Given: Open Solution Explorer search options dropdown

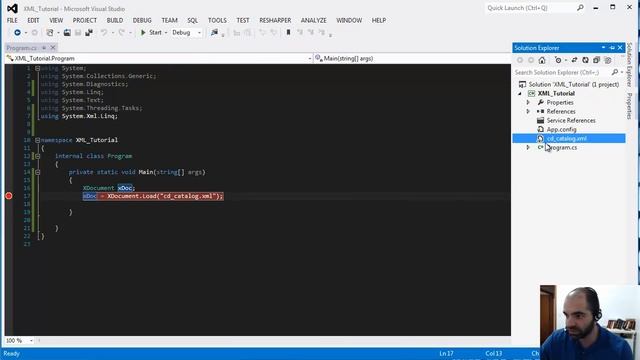Looking at the screenshot, I should 622,72.
